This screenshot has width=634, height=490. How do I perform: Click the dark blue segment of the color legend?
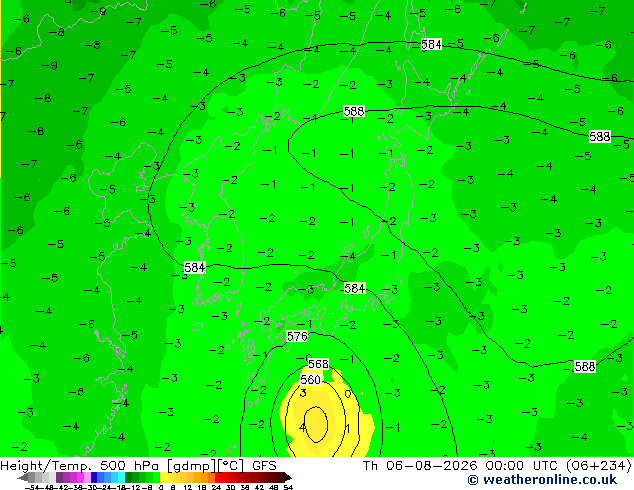(x=94, y=477)
